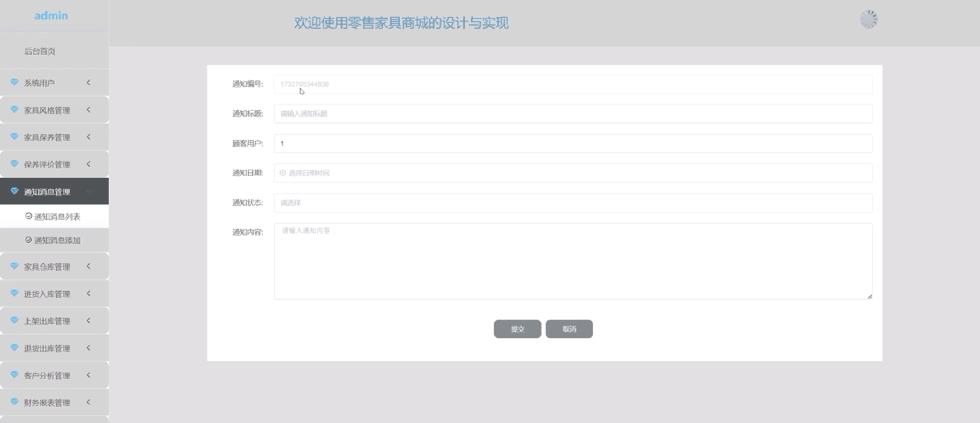Screen dimensions: 980x423
Task: Click the user avatar icon in header
Action: [x=869, y=19]
